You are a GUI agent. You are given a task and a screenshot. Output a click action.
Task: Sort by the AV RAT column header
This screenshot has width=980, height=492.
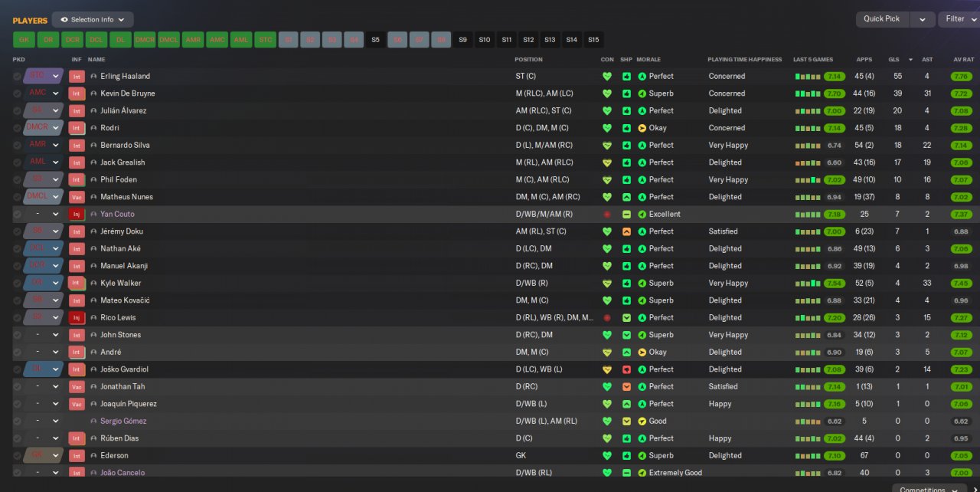963,59
